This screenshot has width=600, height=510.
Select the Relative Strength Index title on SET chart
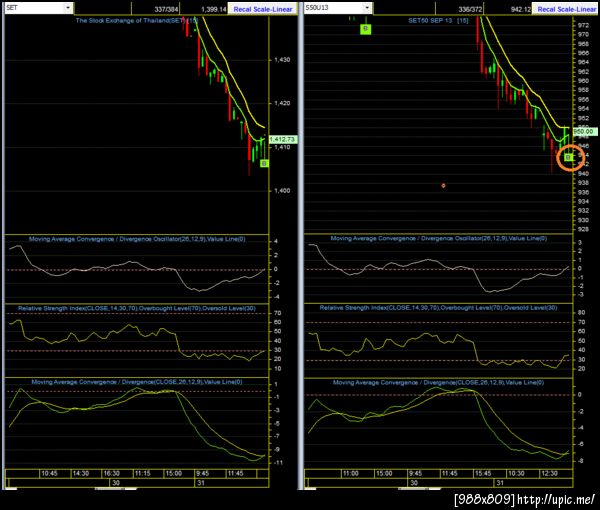(137, 308)
